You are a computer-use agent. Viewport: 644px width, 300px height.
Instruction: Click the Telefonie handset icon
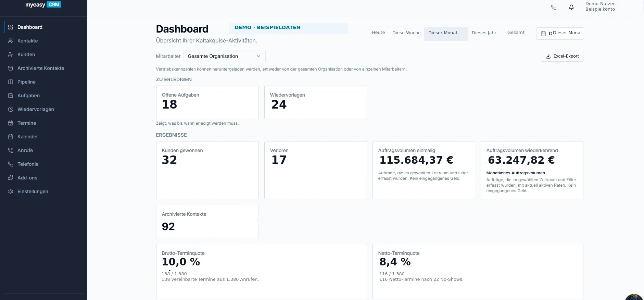point(11,164)
